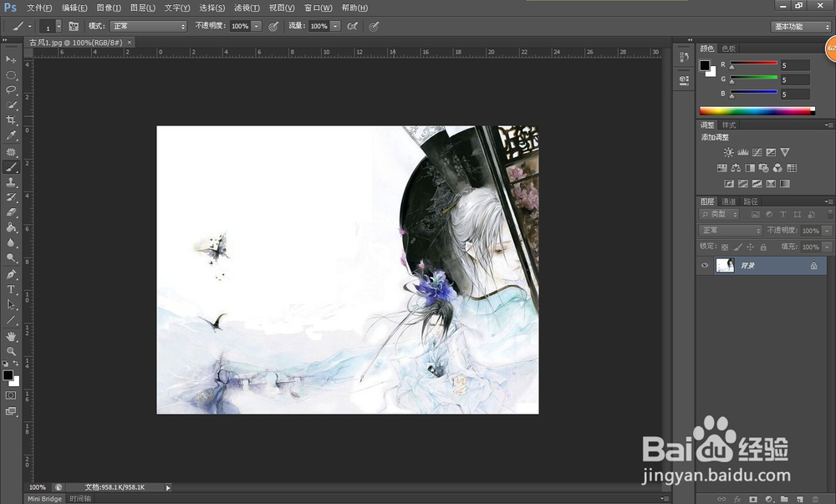Choose the Crop tool
Image resolution: width=836 pixels, height=504 pixels.
tap(12, 121)
